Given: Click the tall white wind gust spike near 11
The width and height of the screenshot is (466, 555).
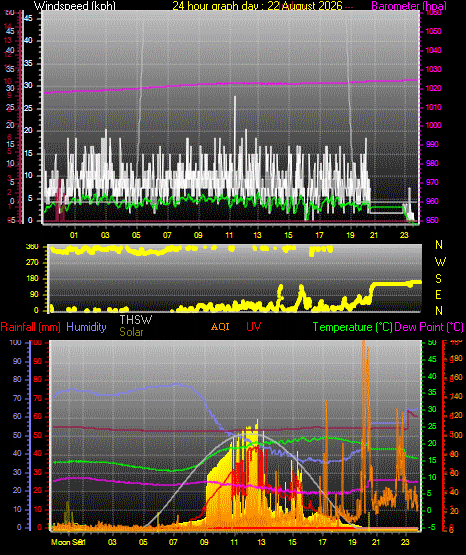Looking at the screenshot, I should pos(235,142).
